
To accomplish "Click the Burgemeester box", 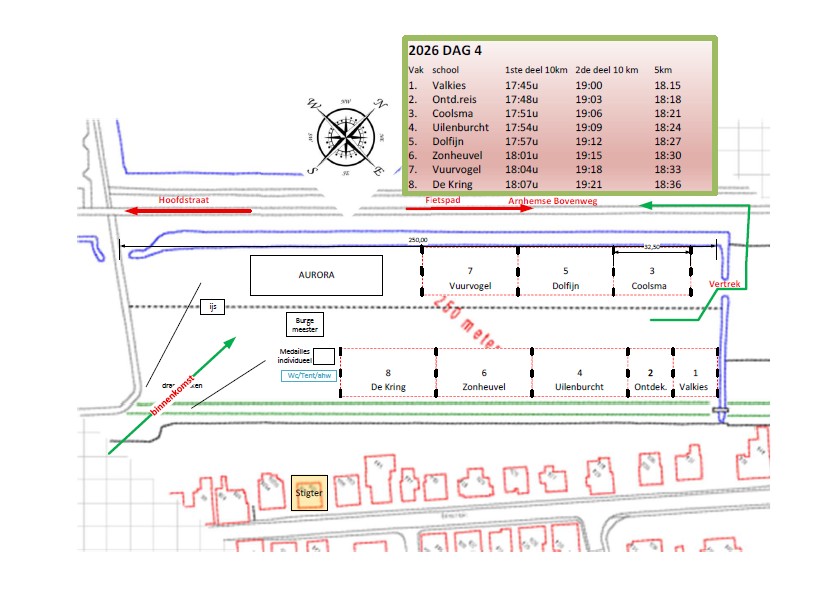I will [305, 324].
